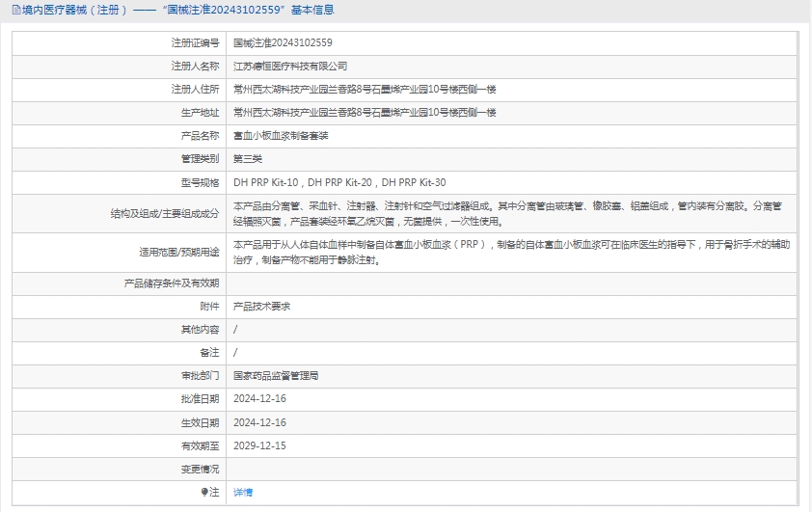
Task: Click the model specification DH PRP Kit-10 text
Action: [266, 182]
